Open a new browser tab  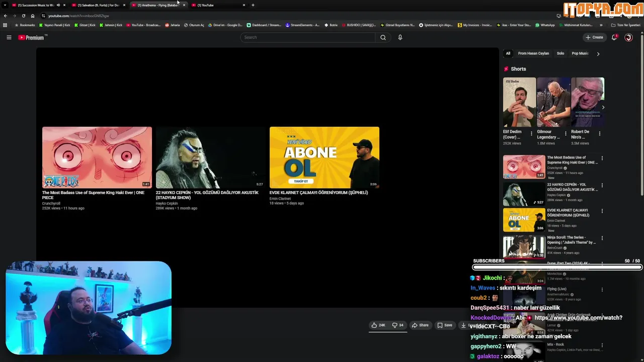253,5
